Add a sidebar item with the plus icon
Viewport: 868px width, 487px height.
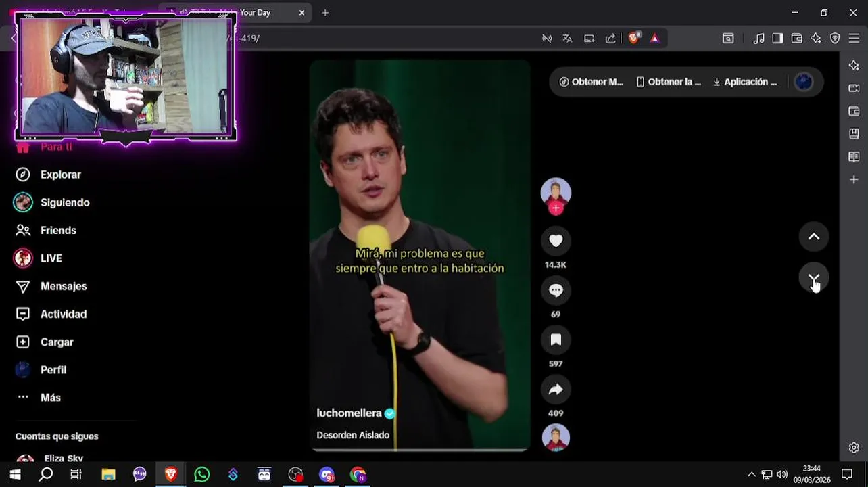pyautogui.click(x=854, y=180)
